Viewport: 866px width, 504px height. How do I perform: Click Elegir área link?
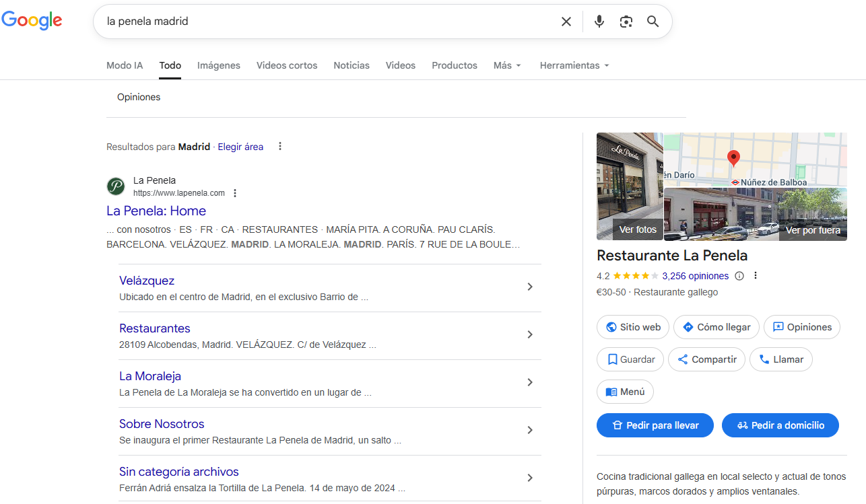(240, 147)
